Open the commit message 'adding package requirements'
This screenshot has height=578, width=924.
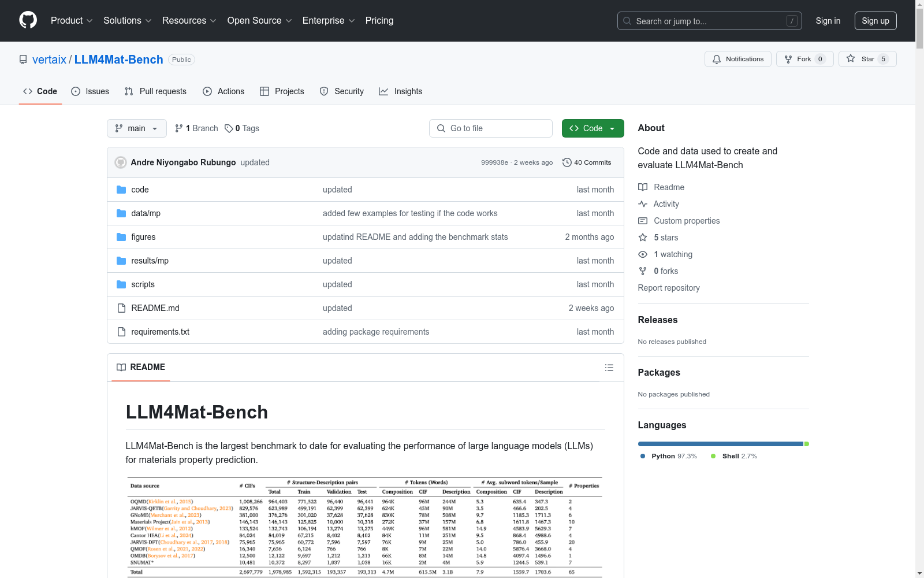point(376,332)
